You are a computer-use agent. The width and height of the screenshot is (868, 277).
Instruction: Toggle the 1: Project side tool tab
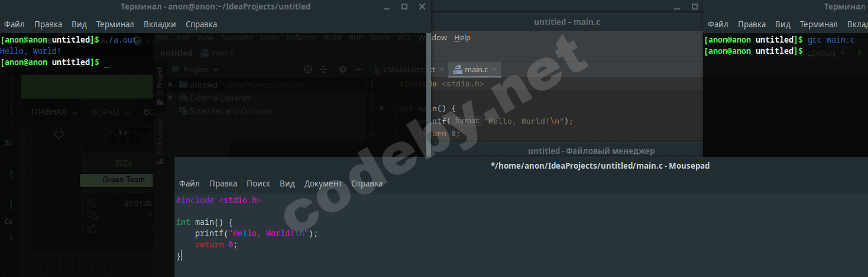click(x=159, y=86)
